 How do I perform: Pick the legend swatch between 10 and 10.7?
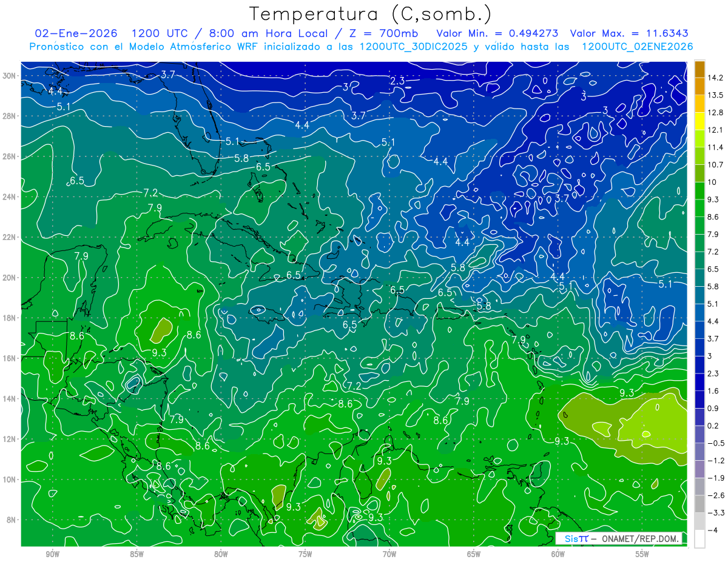[x=699, y=173]
